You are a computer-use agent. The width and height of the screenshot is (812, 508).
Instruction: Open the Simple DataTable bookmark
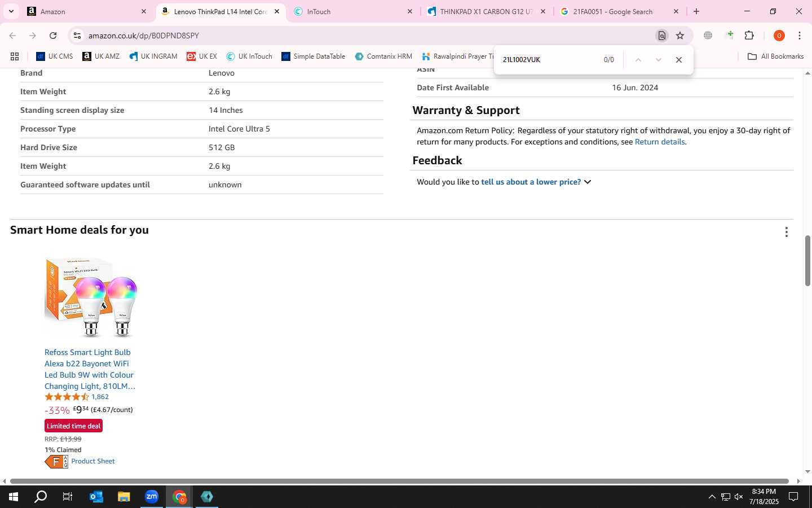314,56
